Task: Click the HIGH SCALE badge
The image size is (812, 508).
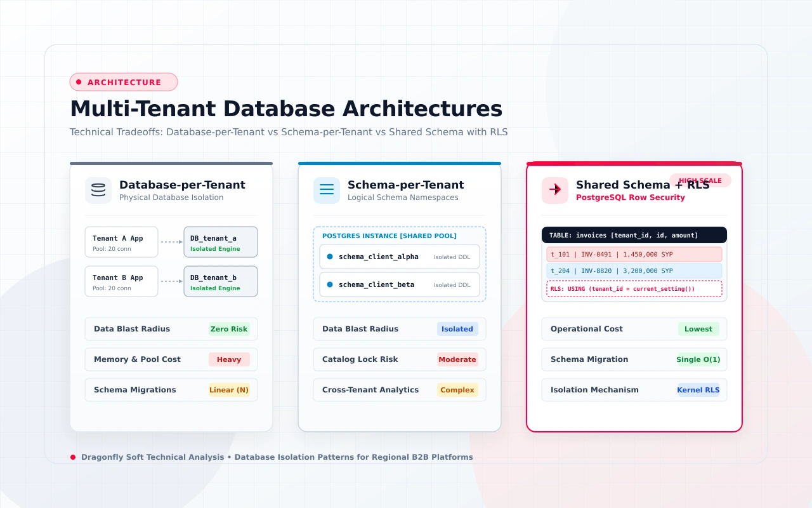Action: (x=700, y=180)
